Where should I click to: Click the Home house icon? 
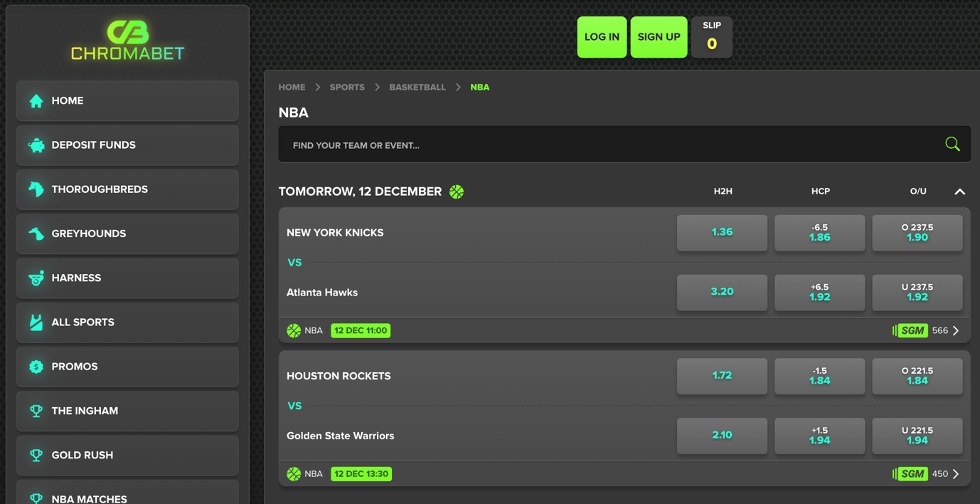coord(36,101)
